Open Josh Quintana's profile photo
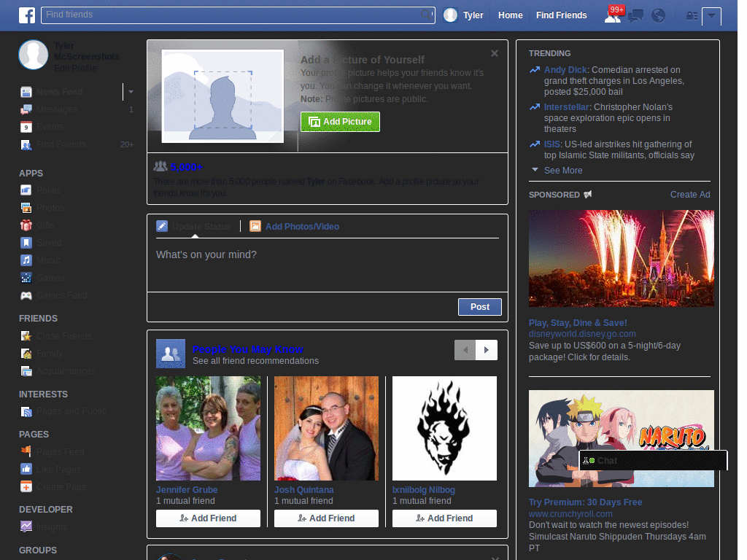 [326, 429]
